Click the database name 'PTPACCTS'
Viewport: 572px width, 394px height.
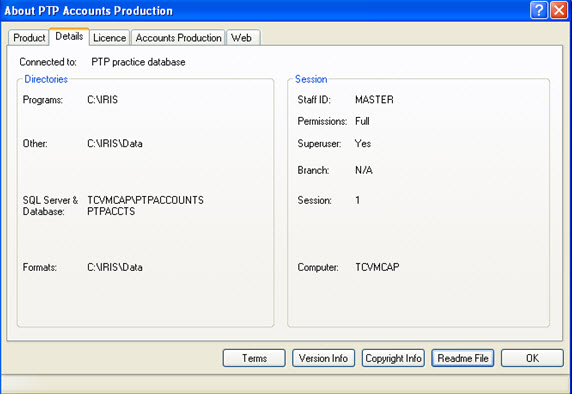(x=111, y=211)
